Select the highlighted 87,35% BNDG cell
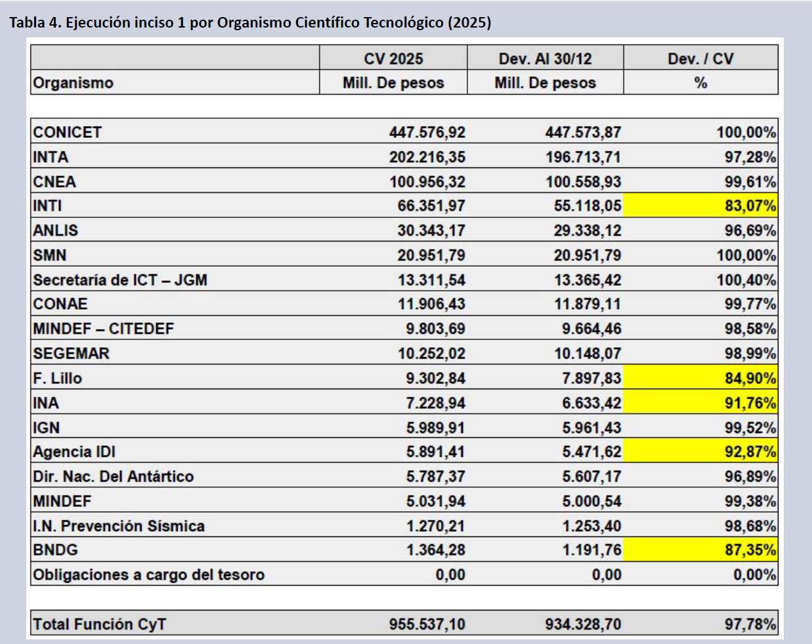This screenshot has height=644, width=812. coord(700,549)
